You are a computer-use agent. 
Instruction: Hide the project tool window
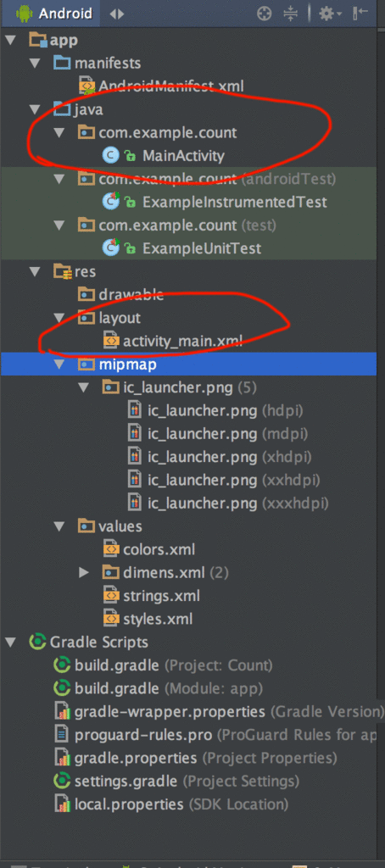(360, 14)
